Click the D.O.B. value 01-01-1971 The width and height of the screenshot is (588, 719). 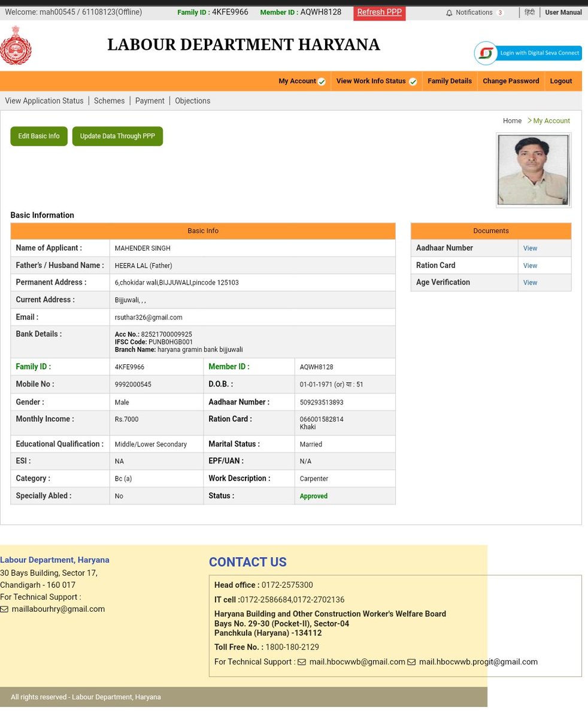(316, 384)
